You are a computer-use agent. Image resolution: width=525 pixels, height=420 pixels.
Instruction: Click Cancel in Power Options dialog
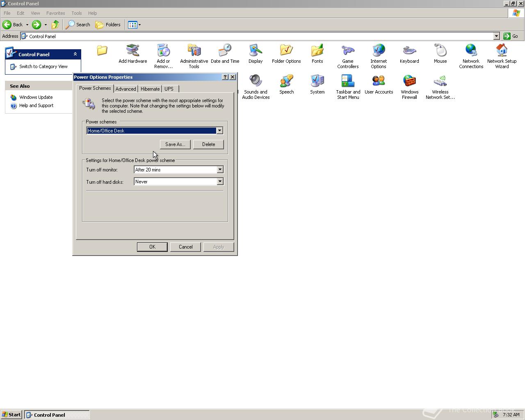point(185,247)
